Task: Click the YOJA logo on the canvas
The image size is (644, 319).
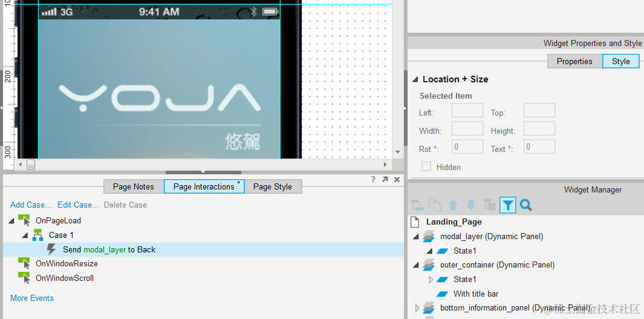Action: click(160, 98)
